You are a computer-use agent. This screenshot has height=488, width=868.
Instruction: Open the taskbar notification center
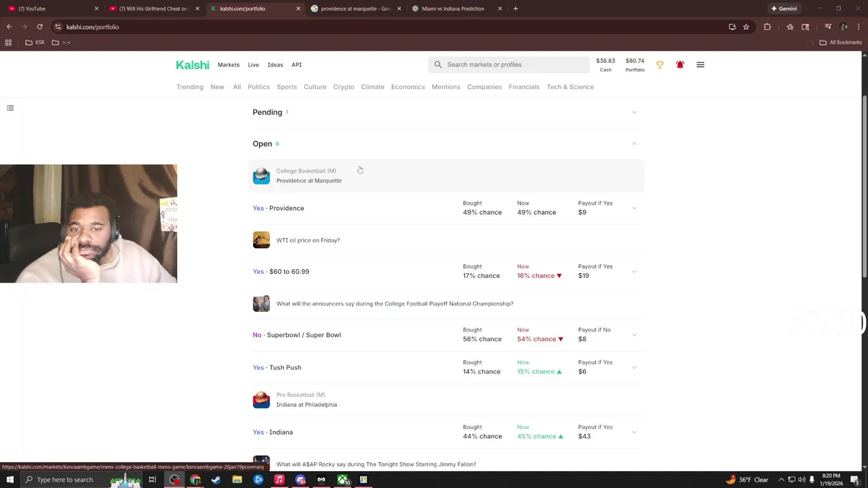point(855,480)
